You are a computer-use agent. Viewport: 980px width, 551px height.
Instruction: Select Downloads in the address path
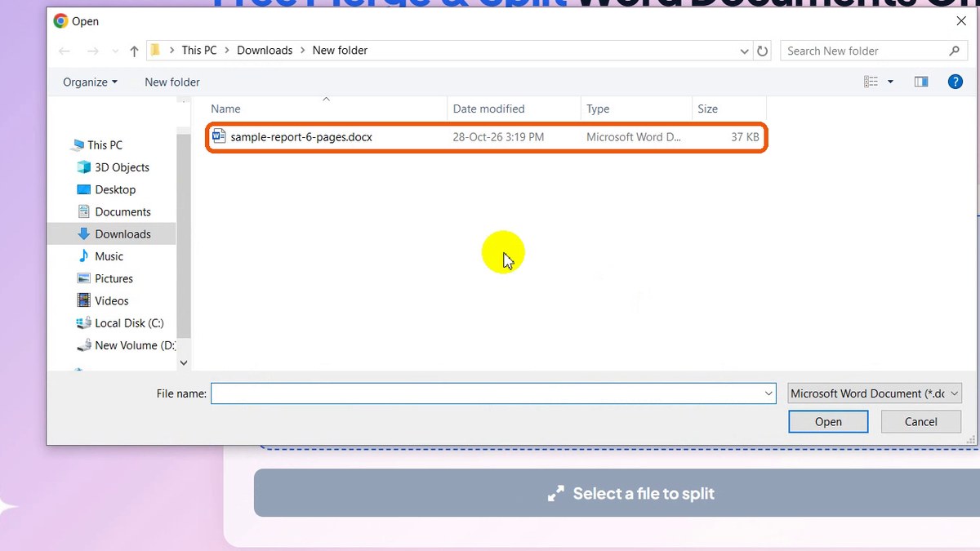(x=265, y=50)
